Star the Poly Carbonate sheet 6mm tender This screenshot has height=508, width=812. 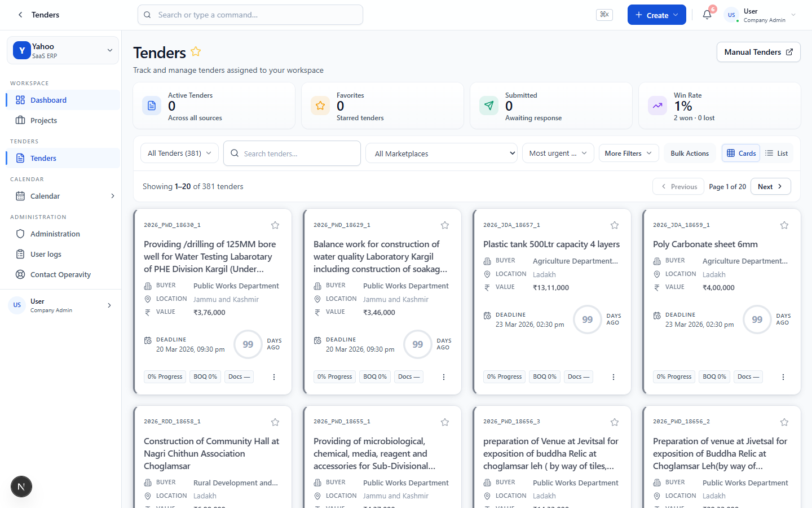click(x=784, y=225)
